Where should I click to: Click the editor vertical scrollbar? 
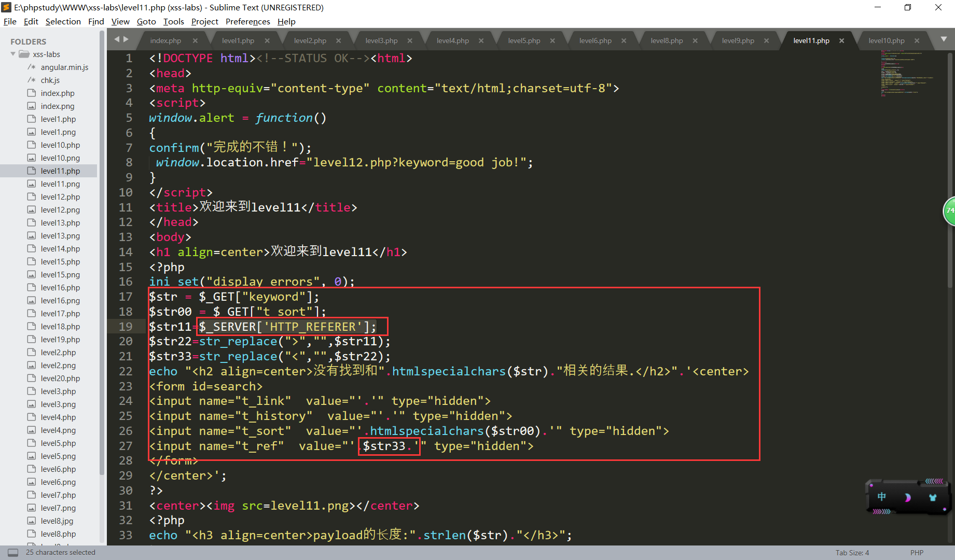(x=951, y=169)
